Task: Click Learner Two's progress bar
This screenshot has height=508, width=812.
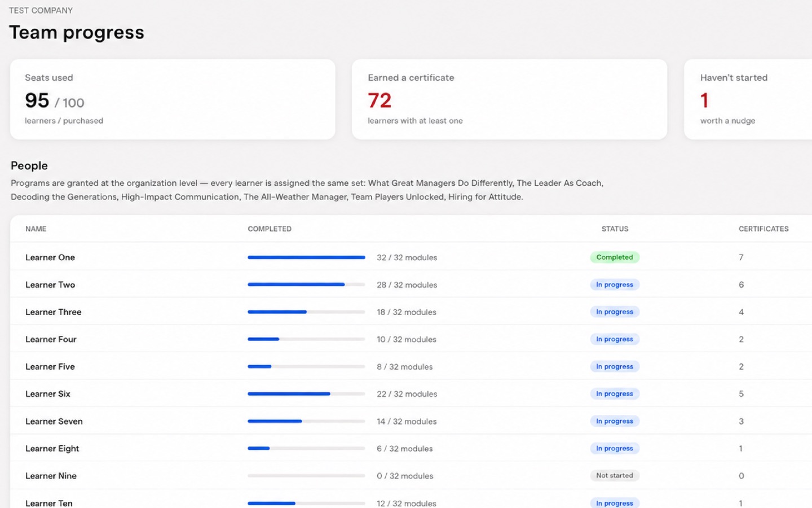Action: [306, 284]
